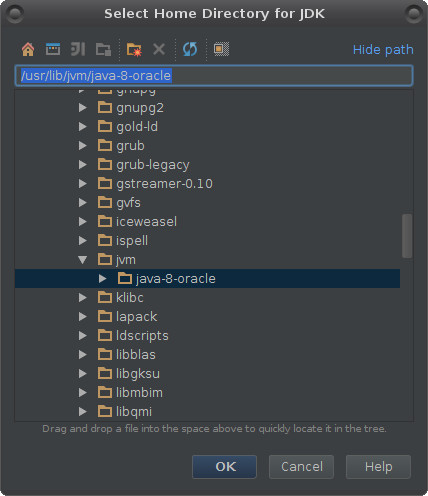Select the ldscripts tree row
The image size is (428, 496).
pos(207,336)
